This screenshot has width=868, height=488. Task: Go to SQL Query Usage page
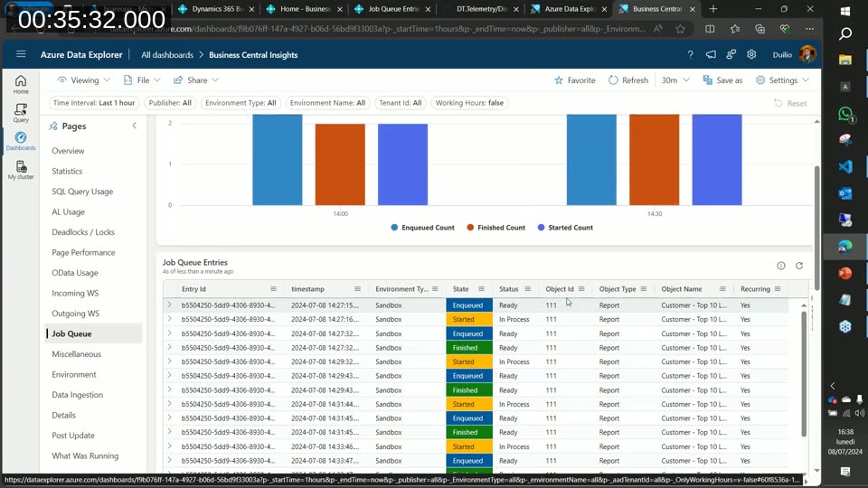click(x=82, y=192)
